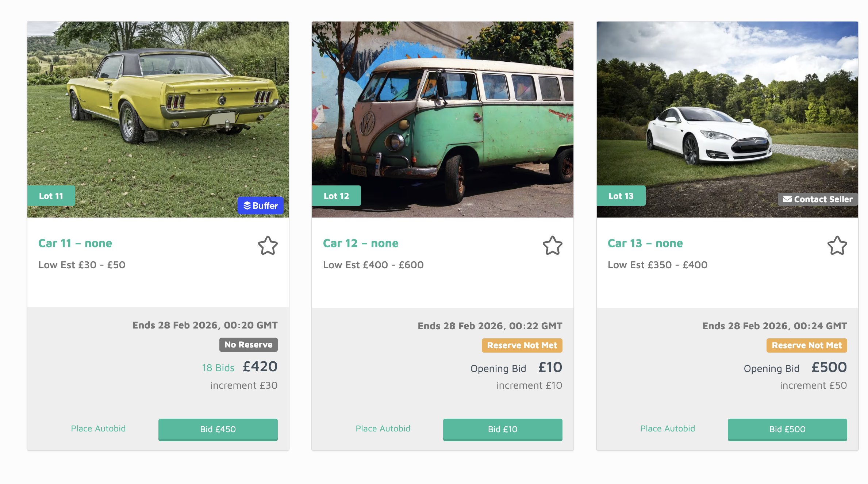The width and height of the screenshot is (868, 484).
Task: Click the Lot 12 badge on the van
Action: click(x=336, y=196)
